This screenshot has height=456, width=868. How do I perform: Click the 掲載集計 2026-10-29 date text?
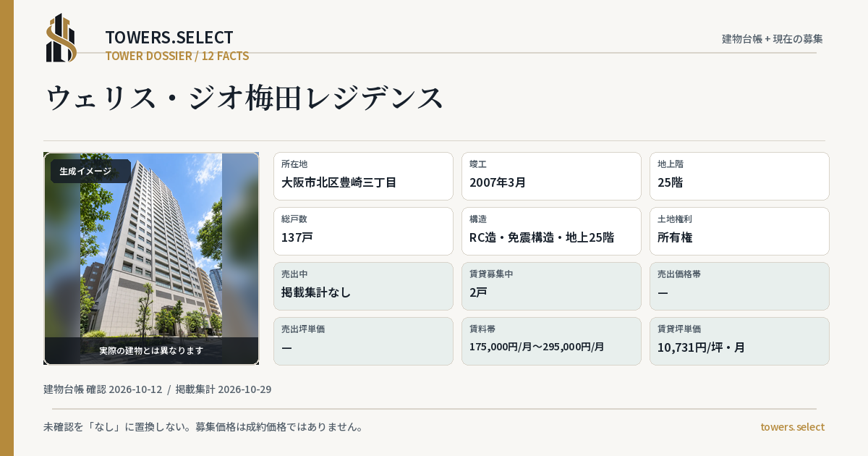click(x=224, y=389)
